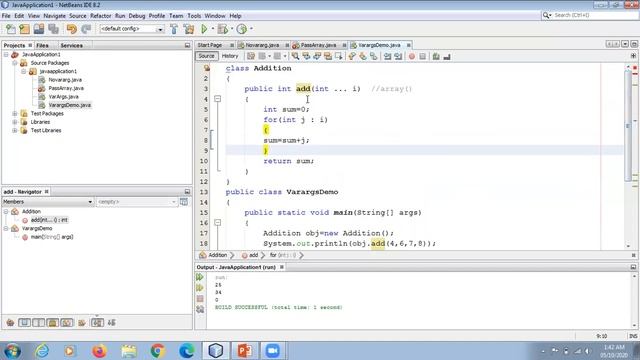Click the Last Edit icon in editor toolbar

pos(251,56)
